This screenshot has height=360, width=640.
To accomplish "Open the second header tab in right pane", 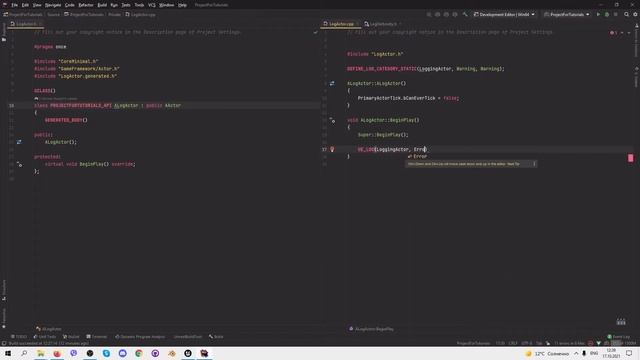I will tap(382, 24).
